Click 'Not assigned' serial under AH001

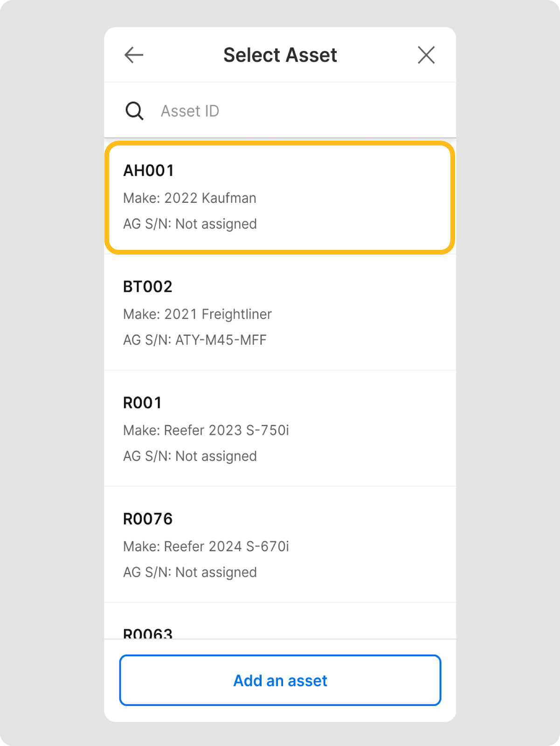(216, 224)
